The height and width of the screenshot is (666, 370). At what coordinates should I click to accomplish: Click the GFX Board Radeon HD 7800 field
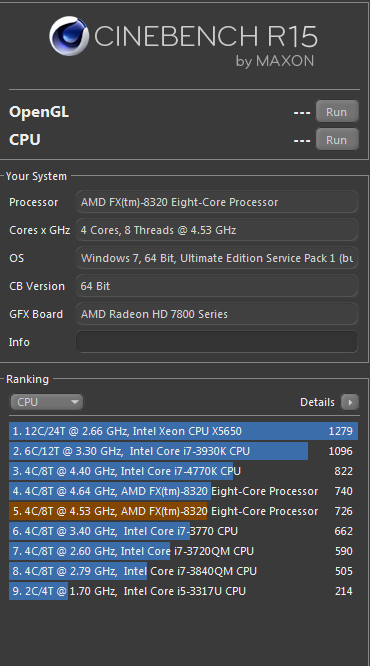217,314
